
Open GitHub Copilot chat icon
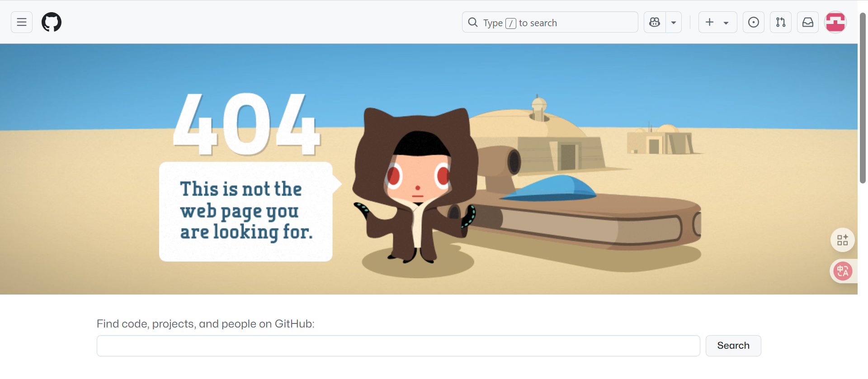coord(655,22)
